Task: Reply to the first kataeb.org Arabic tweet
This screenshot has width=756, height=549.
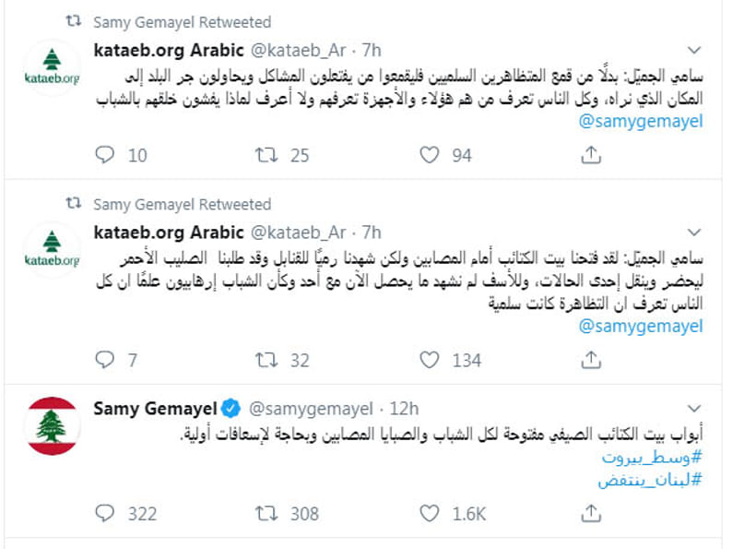Action: click(x=104, y=155)
